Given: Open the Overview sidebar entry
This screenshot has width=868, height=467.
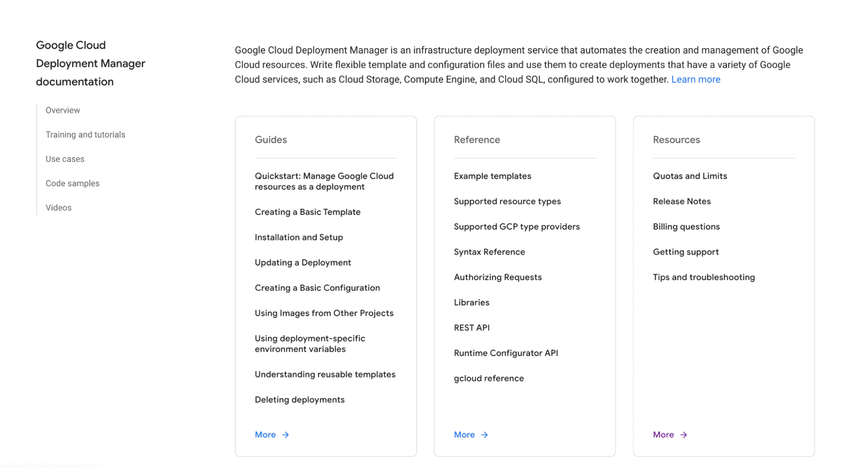Looking at the screenshot, I should click(62, 110).
